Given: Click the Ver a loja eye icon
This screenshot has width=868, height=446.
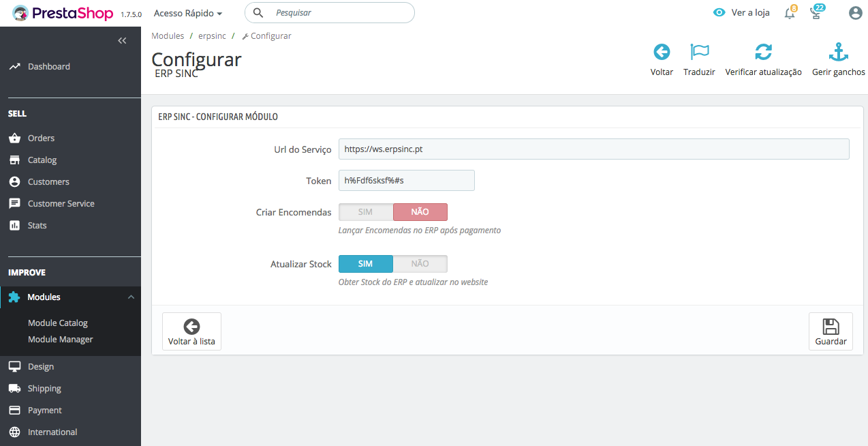Looking at the screenshot, I should tap(719, 12).
